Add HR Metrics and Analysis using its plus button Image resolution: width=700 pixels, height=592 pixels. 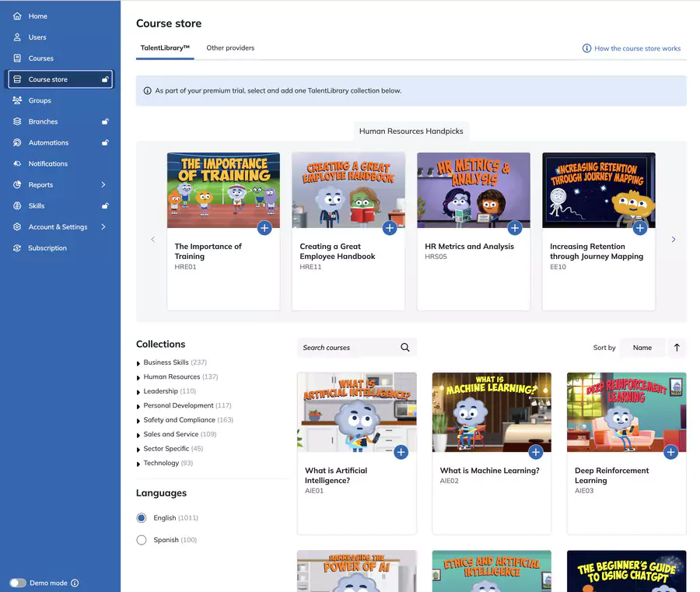pos(515,228)
